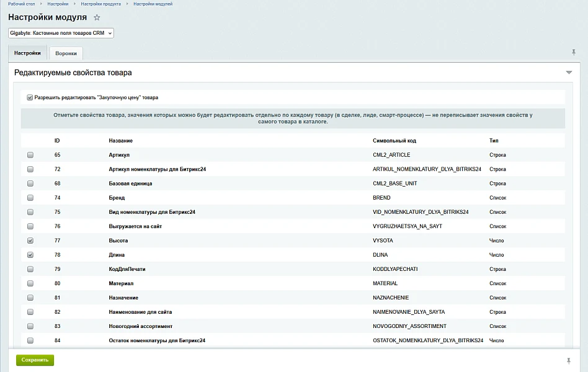Click the Артикул номенклатуры для Битрикс24 name
The width and height of the screenshot is (588, 372).
click(158, 169)
